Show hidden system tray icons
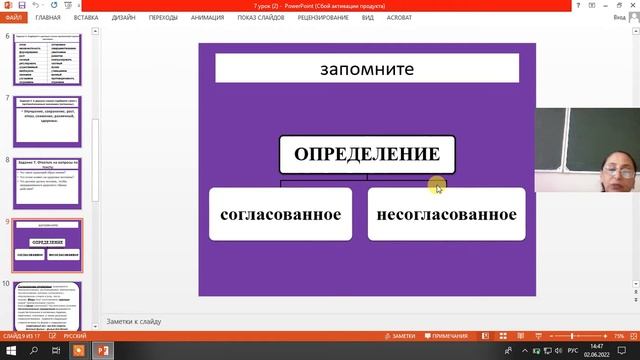The height and width of the screenshot is (360, 640). tap(524, 351)
